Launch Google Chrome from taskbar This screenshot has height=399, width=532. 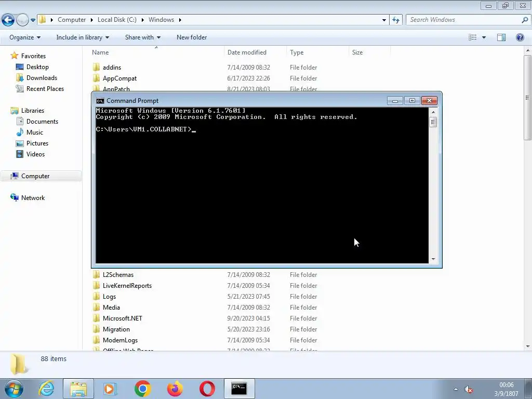click(142, 389)
